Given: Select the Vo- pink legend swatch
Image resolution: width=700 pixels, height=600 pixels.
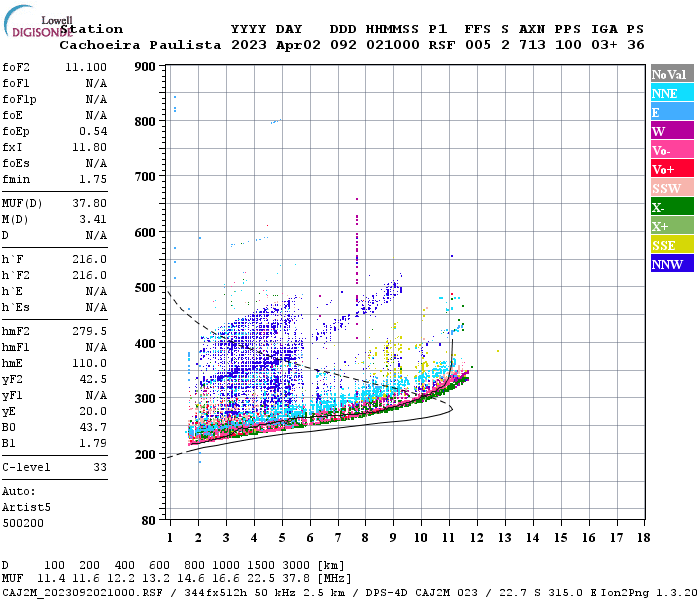Looking at the screenshot, I should click(x=672, y=150).
